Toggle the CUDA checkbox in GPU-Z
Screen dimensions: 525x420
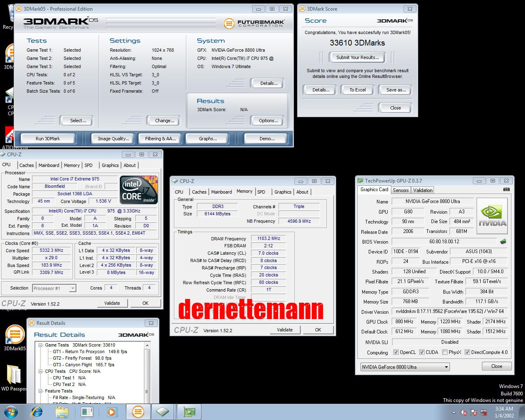(x=422, y=352)
